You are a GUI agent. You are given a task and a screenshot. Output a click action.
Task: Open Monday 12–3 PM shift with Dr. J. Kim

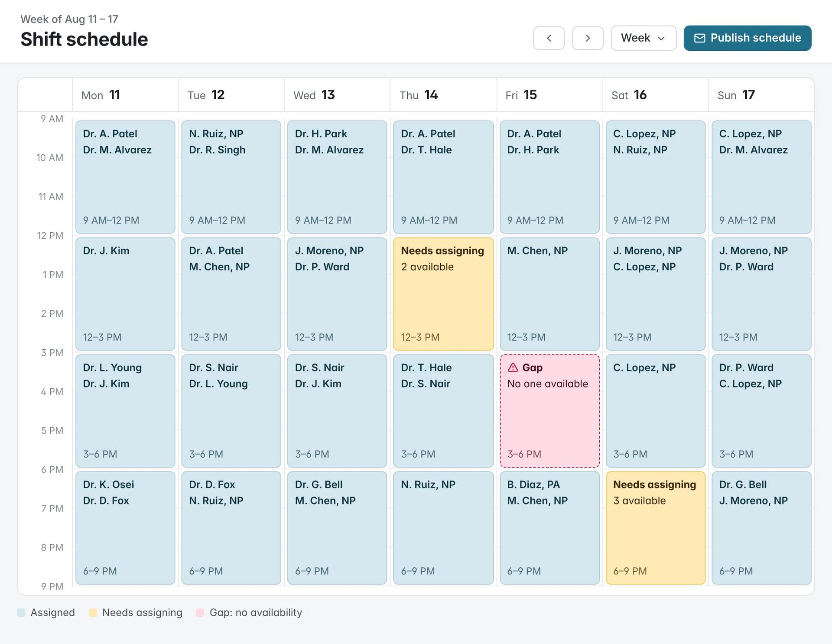125,294
